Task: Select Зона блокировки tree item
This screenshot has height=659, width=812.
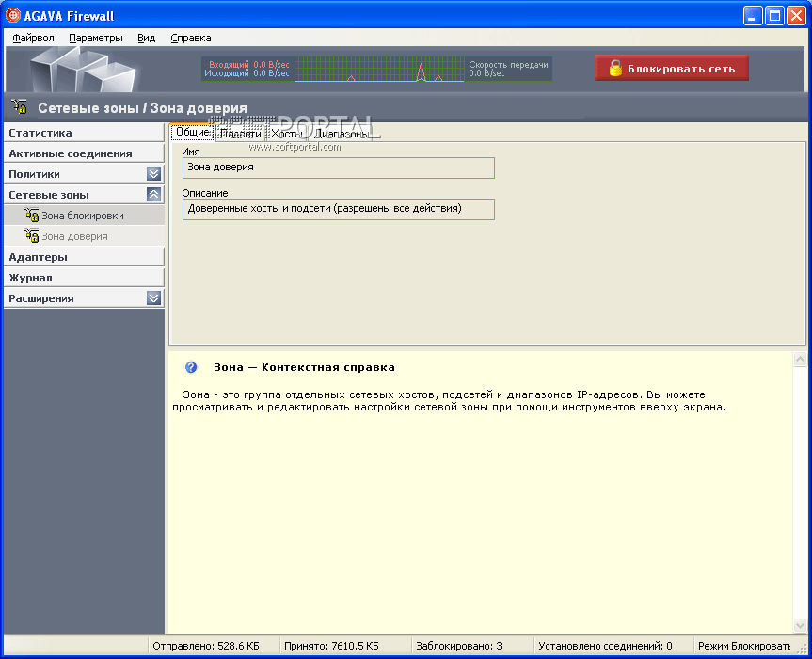Action: point(84,216)
